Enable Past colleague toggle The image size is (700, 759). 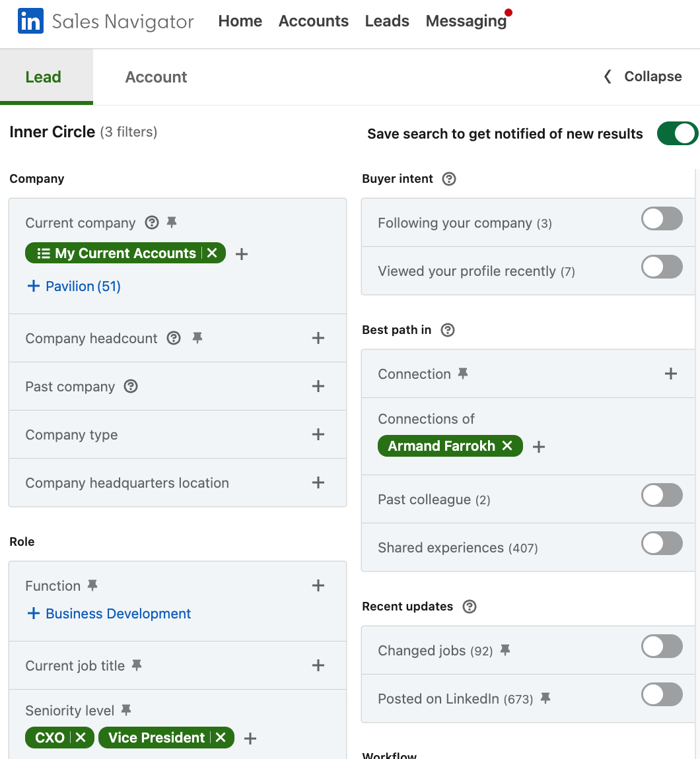662,495
